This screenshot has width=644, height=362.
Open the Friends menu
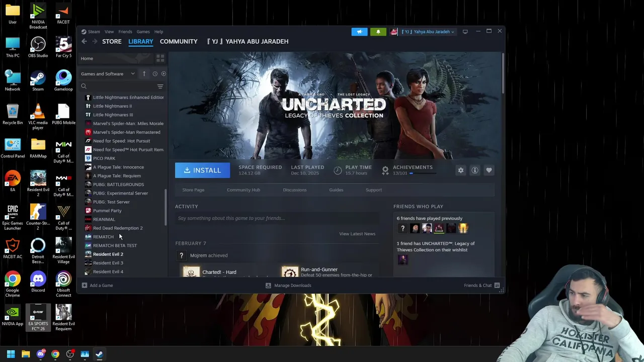click(125, 32)
